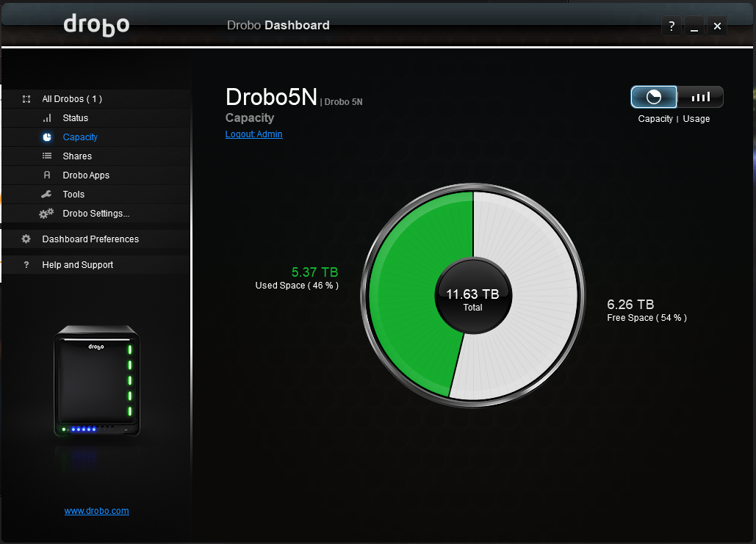756x544 pixels.
Task: Click the Dashboard Preferences gear icon
Action: click(26, 239)
